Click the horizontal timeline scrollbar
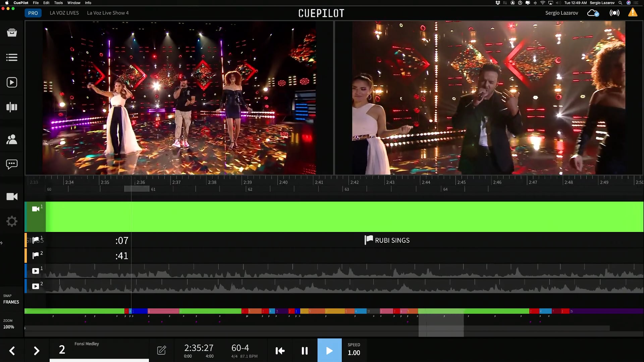 317,328
